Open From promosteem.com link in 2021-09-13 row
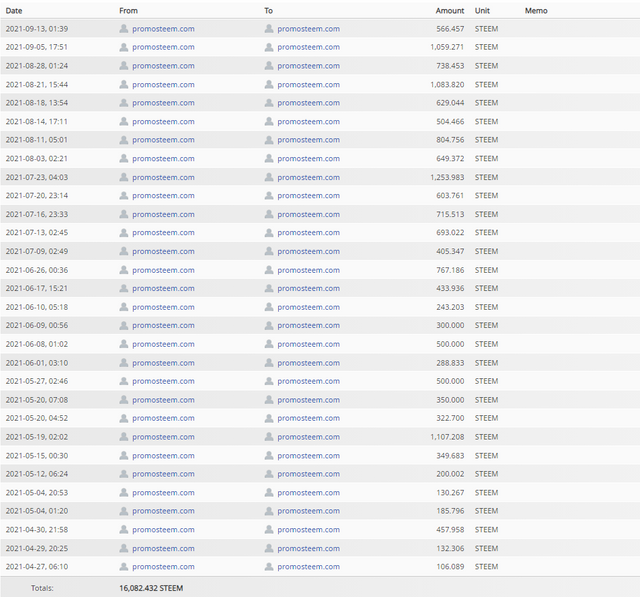Viewport: 640px width, 597px height. point(163,29)
